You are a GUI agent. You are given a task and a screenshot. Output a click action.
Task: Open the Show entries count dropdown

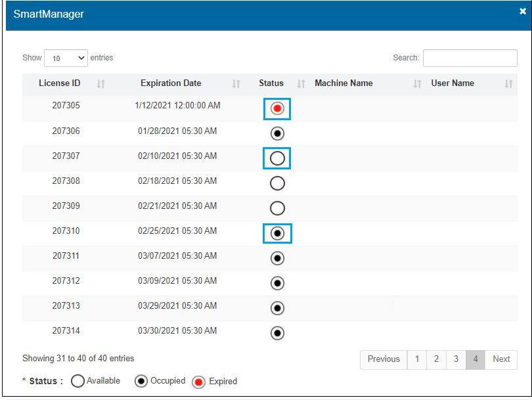pos(66,58)
